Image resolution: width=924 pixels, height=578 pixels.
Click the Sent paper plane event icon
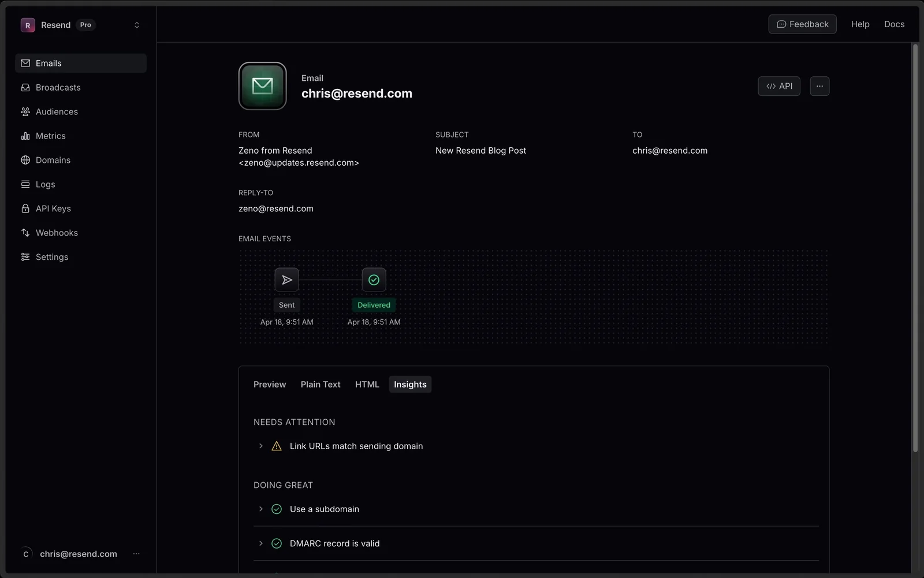[x=286, y=279]
